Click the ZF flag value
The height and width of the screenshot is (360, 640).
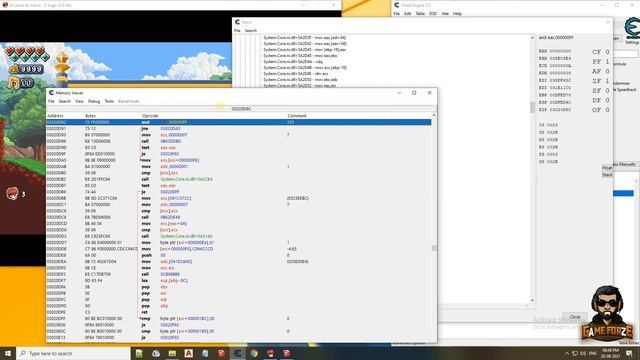[x=607, y=81]
